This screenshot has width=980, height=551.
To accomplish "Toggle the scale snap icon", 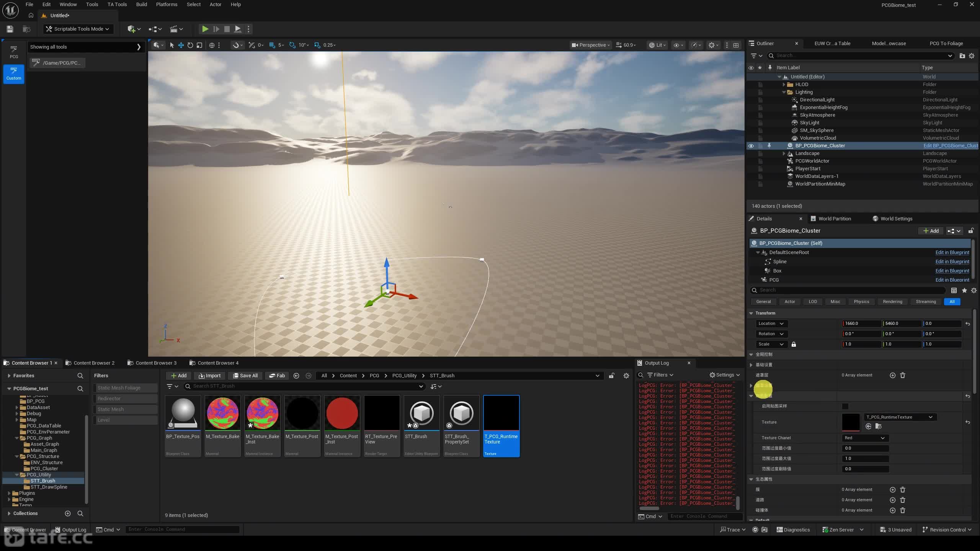I will (x=317, y=45).
